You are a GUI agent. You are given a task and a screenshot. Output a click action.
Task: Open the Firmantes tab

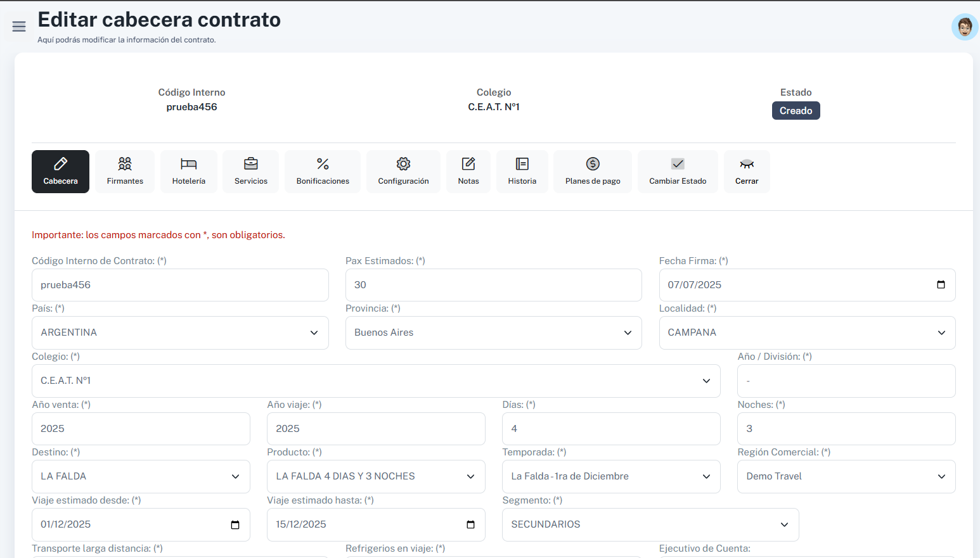[x=125, y=172]
